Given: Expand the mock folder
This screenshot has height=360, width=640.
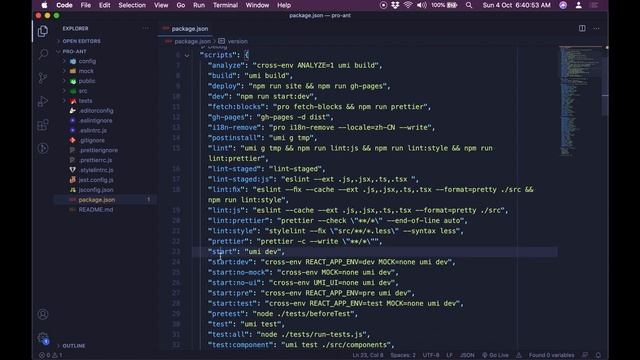Looking at the screenshot, I should click(x=86, y=71).
